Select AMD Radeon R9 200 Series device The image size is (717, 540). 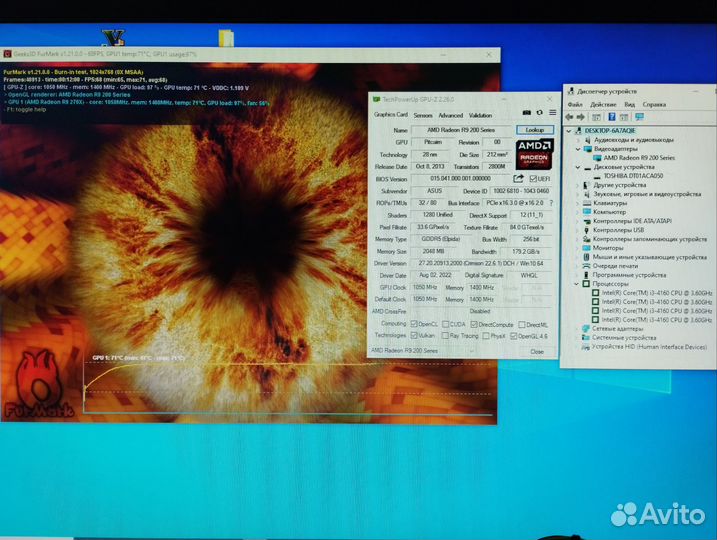tap(638, 158)
